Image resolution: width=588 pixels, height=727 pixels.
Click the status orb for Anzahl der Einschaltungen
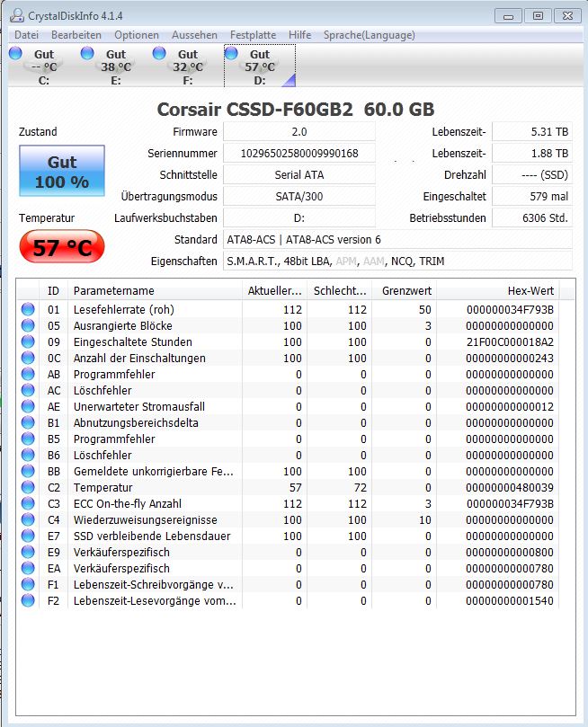28,358
